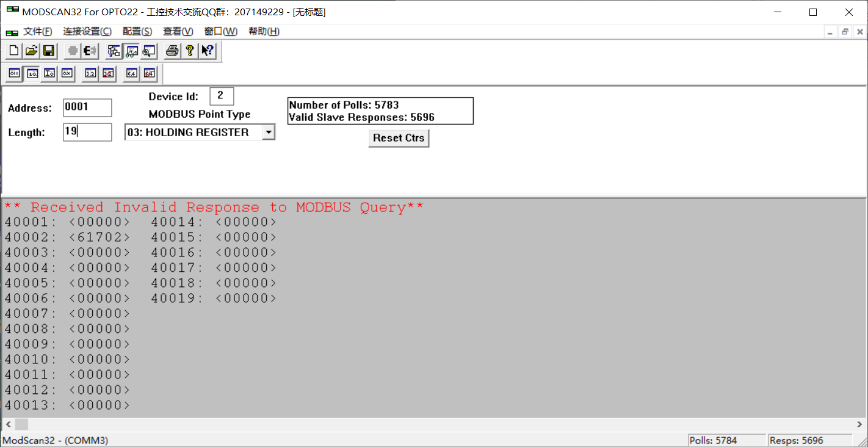Click the Reset Ctrs button
This screenshot has width=868, height=447.
pyautogui.click(x=399, y=138)
